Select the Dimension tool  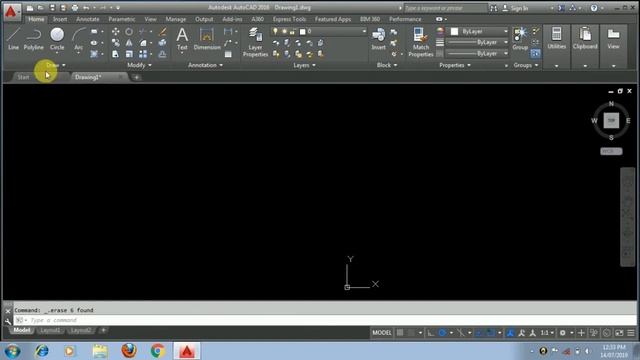pos(207,39)
